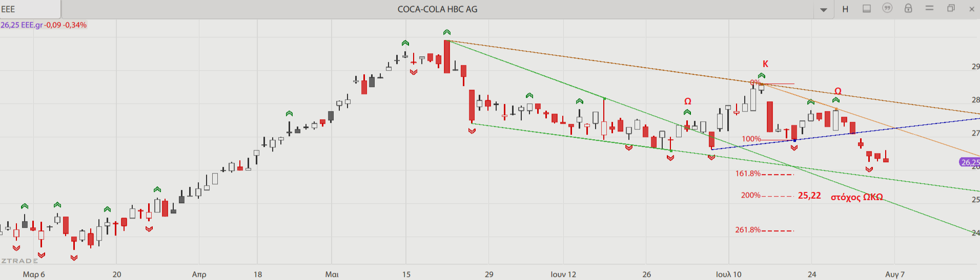Image resolution: width=980 pixels, height=280 pixels.
Task: Click the 'Αυγ 7' date axis label
Action: point(895,274)
